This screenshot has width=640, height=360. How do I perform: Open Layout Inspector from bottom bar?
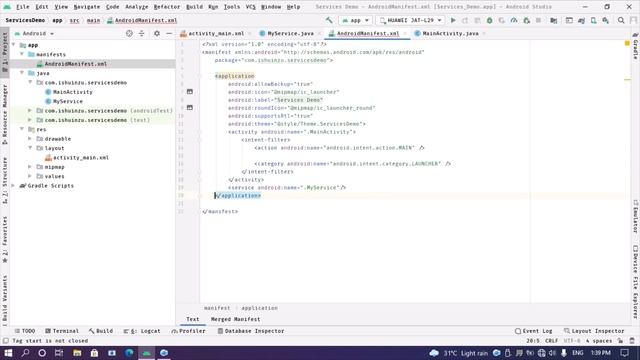click(594, 331)
